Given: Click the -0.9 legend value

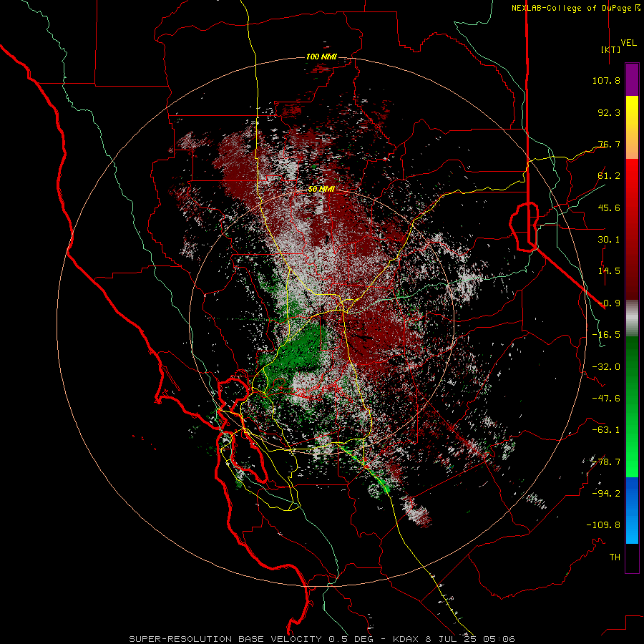Looking at the screenshot, I should [x=609, y=303].
